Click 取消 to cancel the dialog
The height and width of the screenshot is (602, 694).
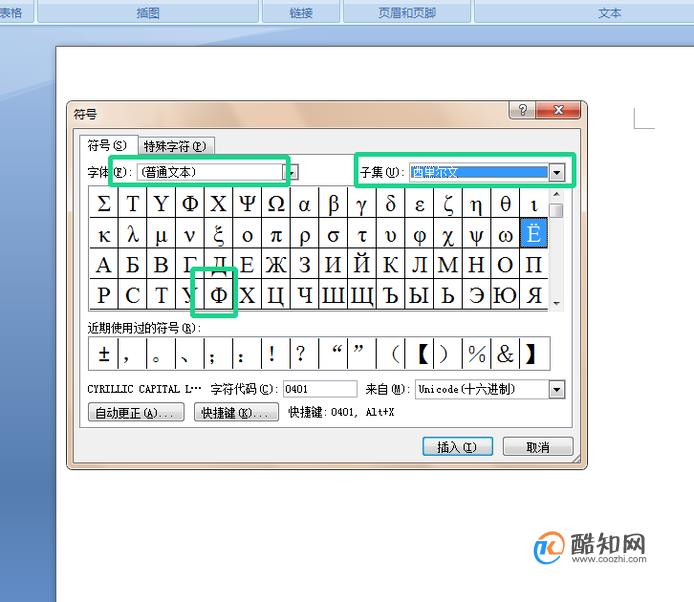[x=538, y=447]
